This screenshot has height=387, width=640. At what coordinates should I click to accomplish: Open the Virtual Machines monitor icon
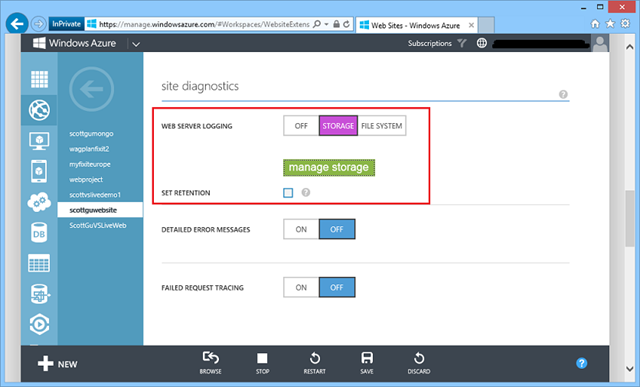point(39,141)
